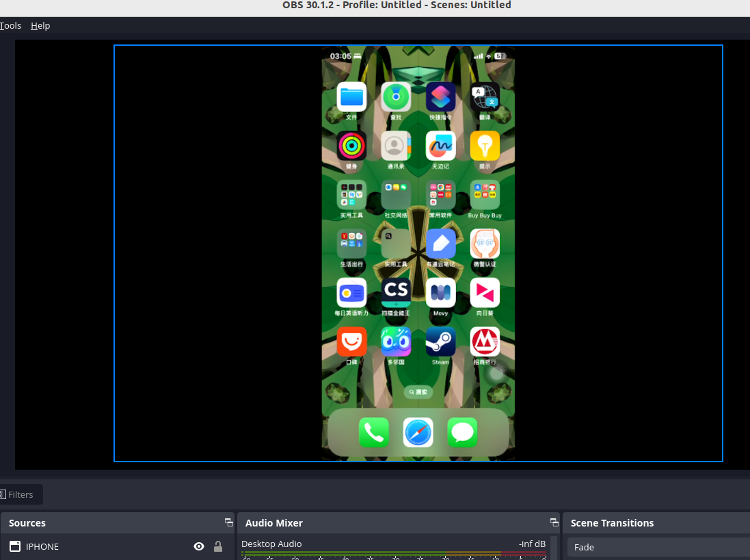This screenshot has height=560, width=750.
Task: Click the Safari compass icon in dock
Action: [418, 432]
